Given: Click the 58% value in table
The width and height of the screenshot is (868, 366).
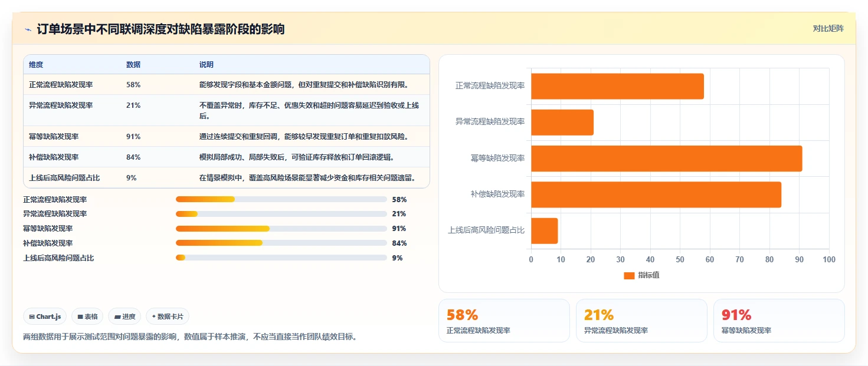Looking at the screenshot, I should (x=133, y=85).
